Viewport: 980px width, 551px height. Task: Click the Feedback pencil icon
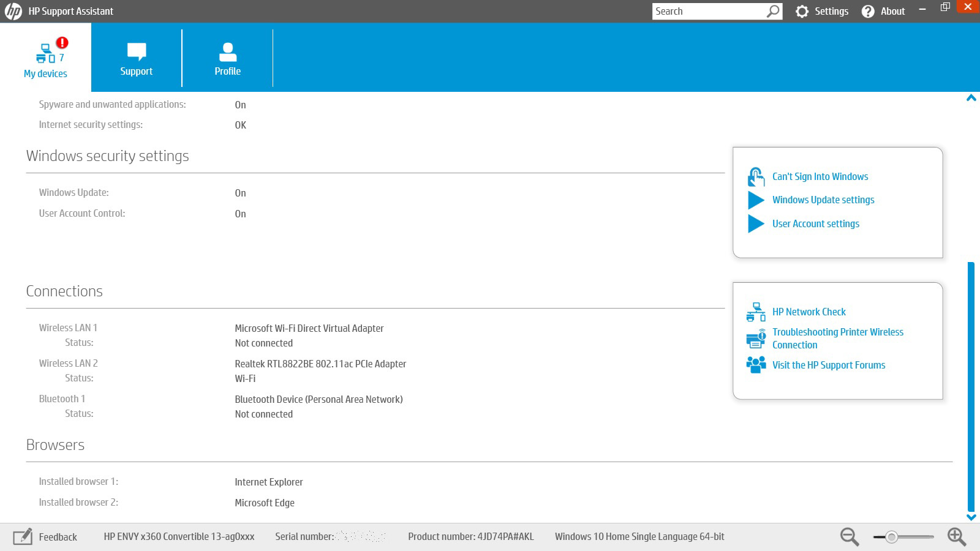click(23, 537)
